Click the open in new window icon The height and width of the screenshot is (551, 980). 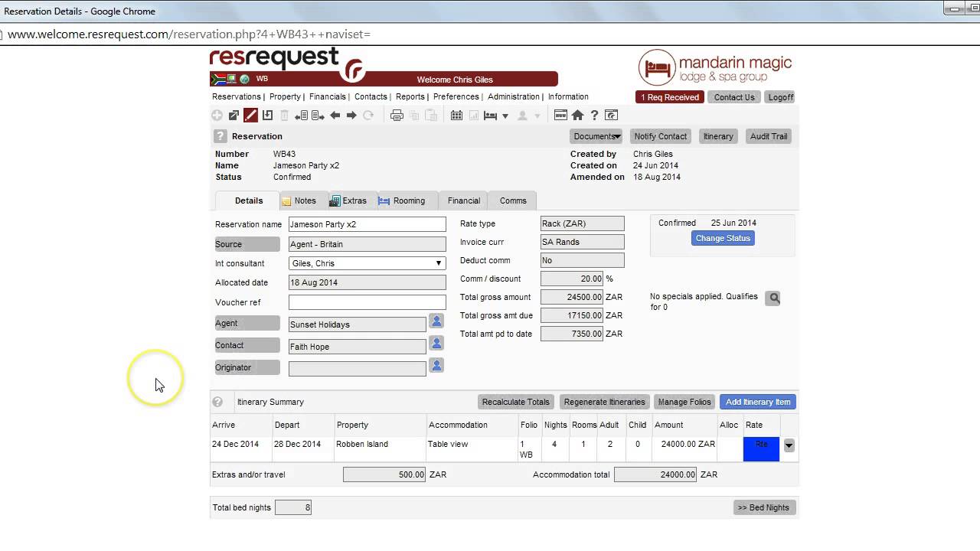tap(234, 116)
